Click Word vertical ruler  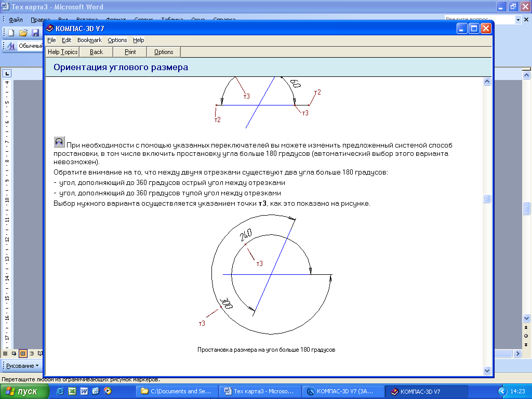7,214
